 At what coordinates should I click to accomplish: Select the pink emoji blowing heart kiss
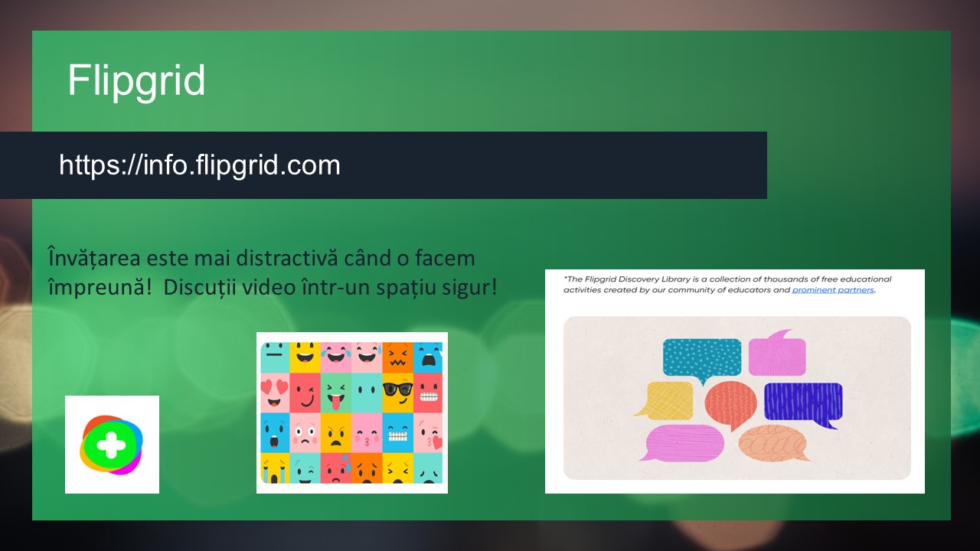[x=428, y=432]
